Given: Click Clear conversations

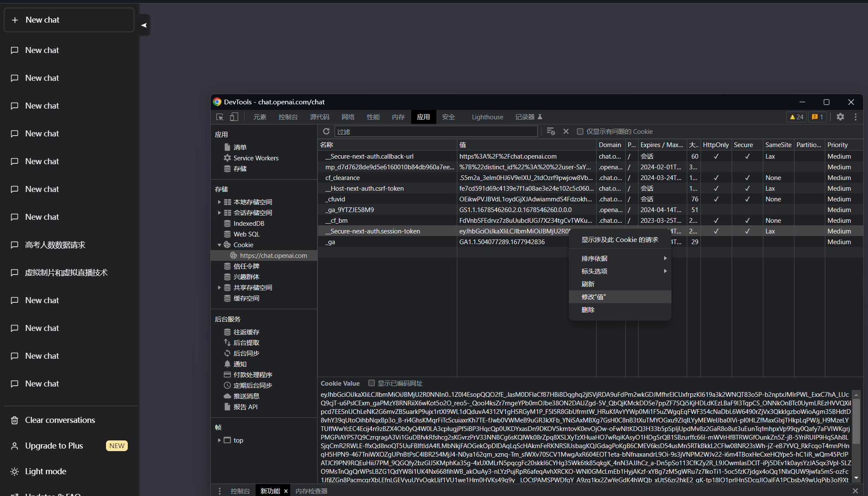Looking at the screenshot, I should 60,420.
